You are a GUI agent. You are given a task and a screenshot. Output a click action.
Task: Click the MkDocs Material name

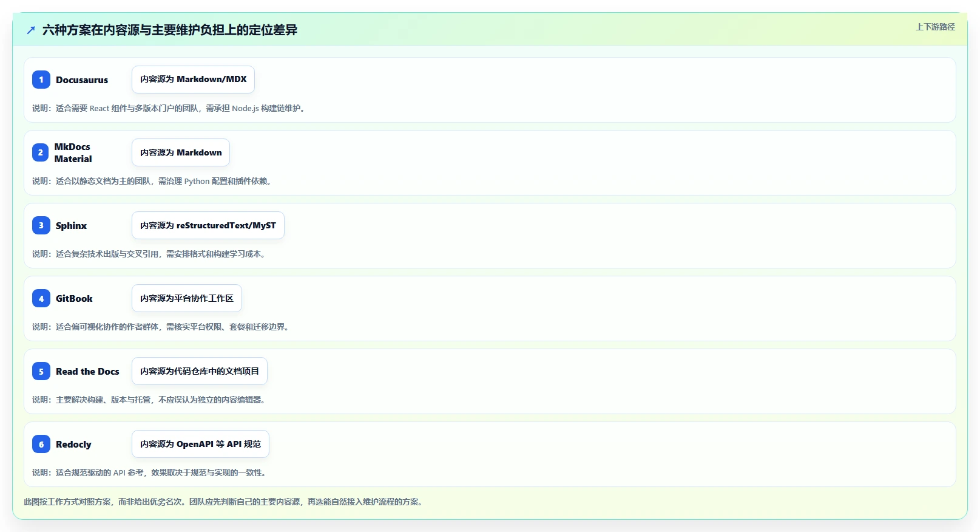point(73,152)
